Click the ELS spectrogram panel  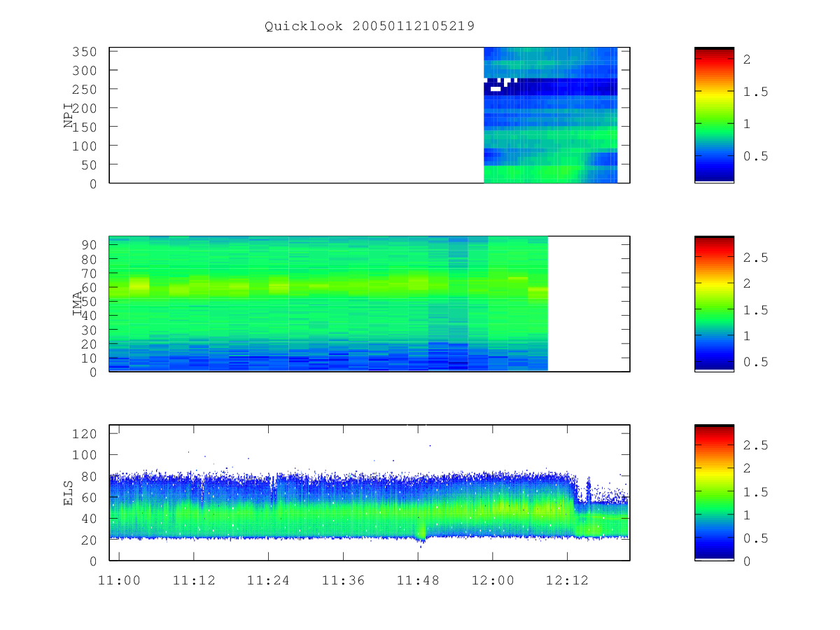[370, 493]
